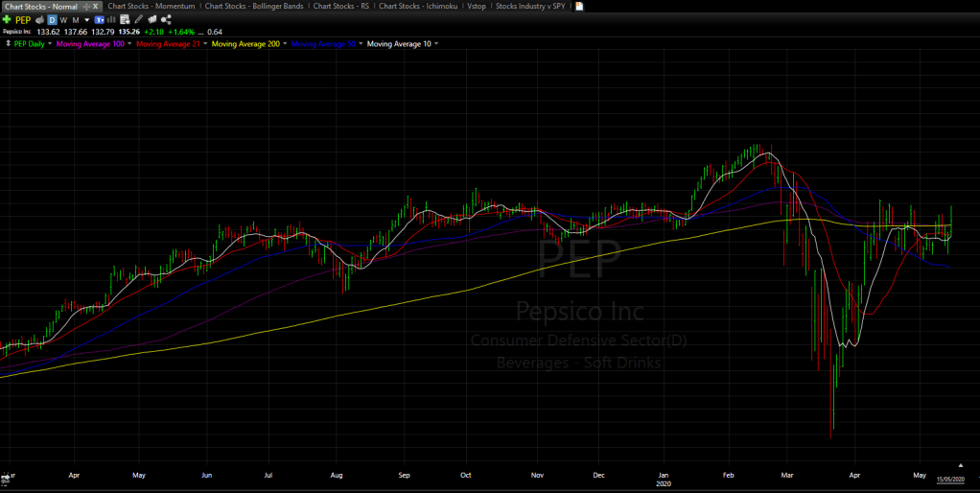980x493 pixels.
Task: Click the PEP Daily plot label
Action: pos(31,44)
